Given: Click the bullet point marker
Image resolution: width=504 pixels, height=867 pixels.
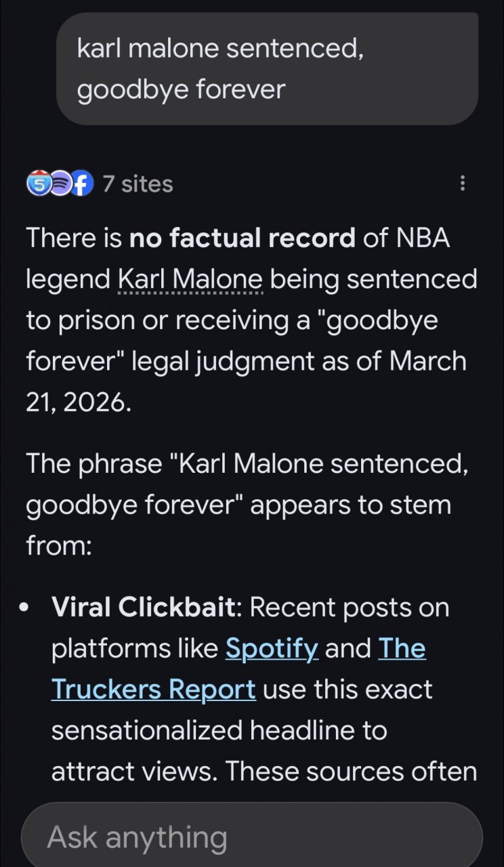Looking at the screenshot, I should 25,608.
